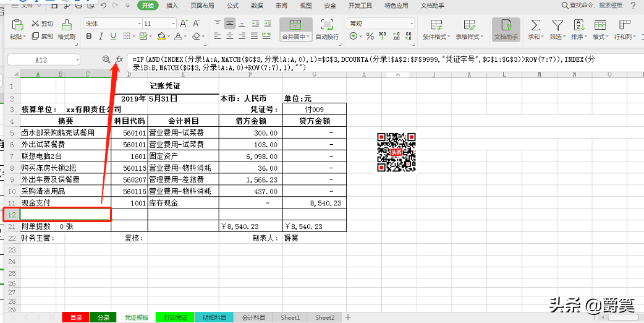
Task: Click the fx insert function icon
Action: coord(119,59)
